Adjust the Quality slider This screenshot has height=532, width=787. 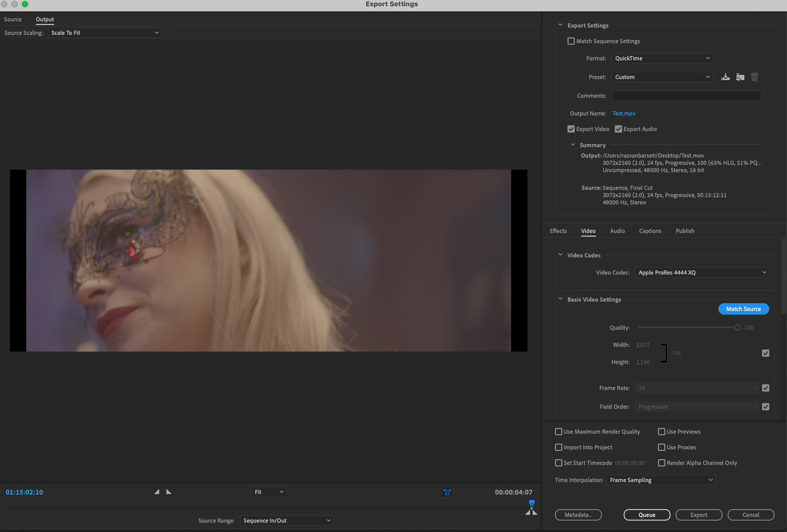(x=737, y=327)
